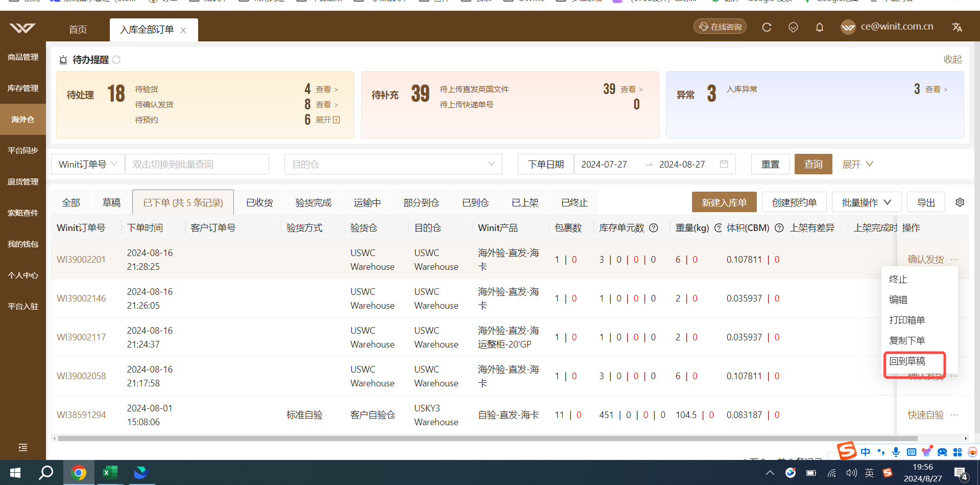Switch to the 草稿 tab
Viewport: 980px width, 485px height.
click(111, 202)
